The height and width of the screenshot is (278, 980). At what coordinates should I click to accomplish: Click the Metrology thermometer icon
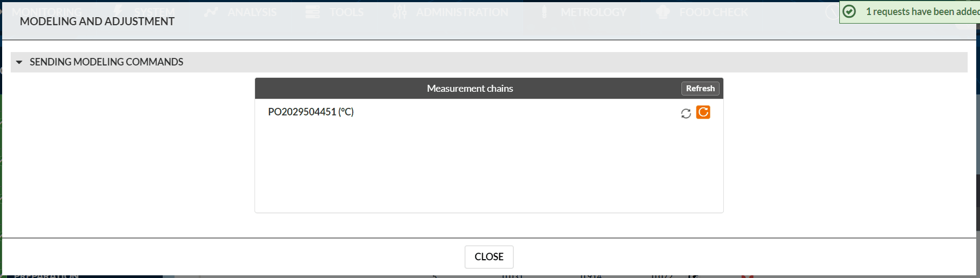point(544,12)
